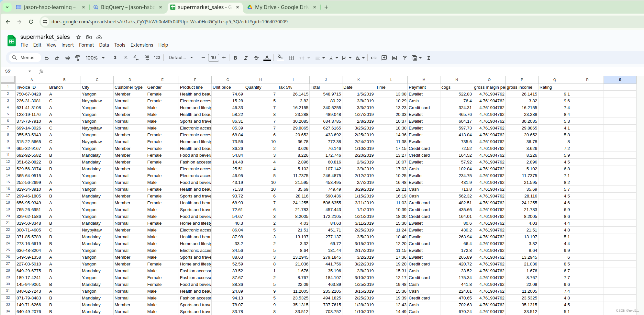This screenshot has height=315, width=644.
Task: Rename the supermarket_sales title
Action: pos(45,37)
